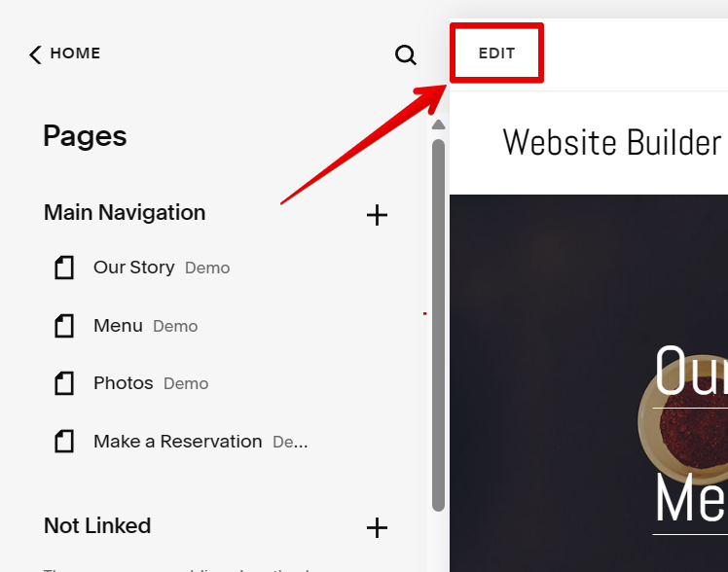728x572 pixels.
Task: Click the search magnifier icon
Action: coord(406,55)
